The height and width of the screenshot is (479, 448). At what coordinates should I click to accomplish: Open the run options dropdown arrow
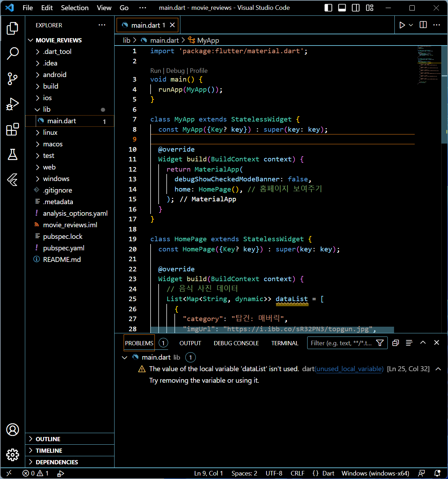click(411, 25)
